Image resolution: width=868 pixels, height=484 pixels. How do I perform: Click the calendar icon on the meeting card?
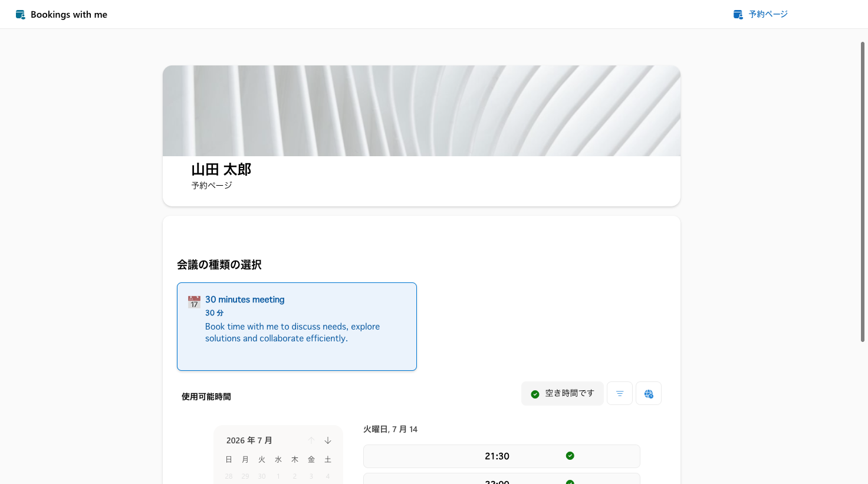(x=194, y=302)
